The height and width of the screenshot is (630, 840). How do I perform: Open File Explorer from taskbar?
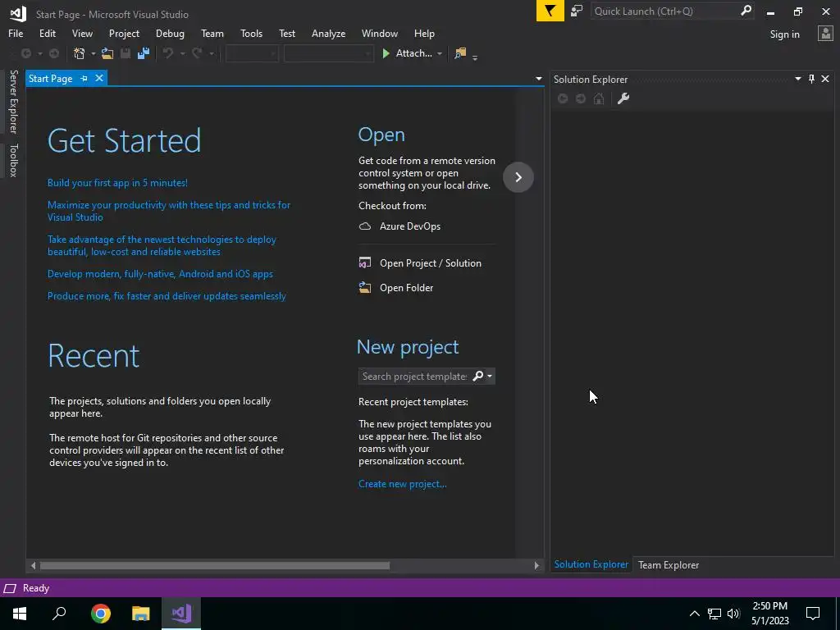tap(141, 614)
